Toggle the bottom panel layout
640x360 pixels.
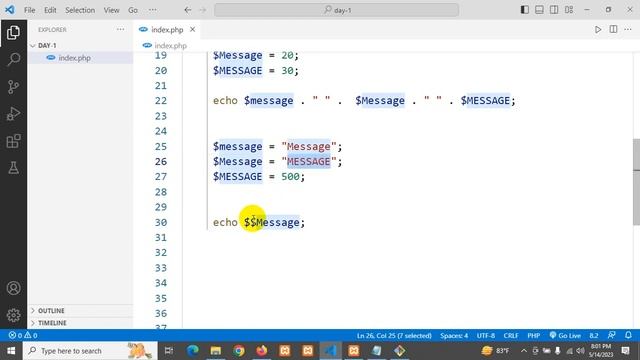click(x=539, y=10)
